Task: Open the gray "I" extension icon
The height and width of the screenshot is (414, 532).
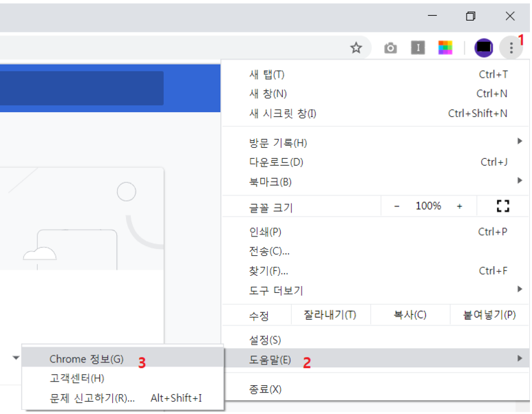Action: [x=418, y=47]
